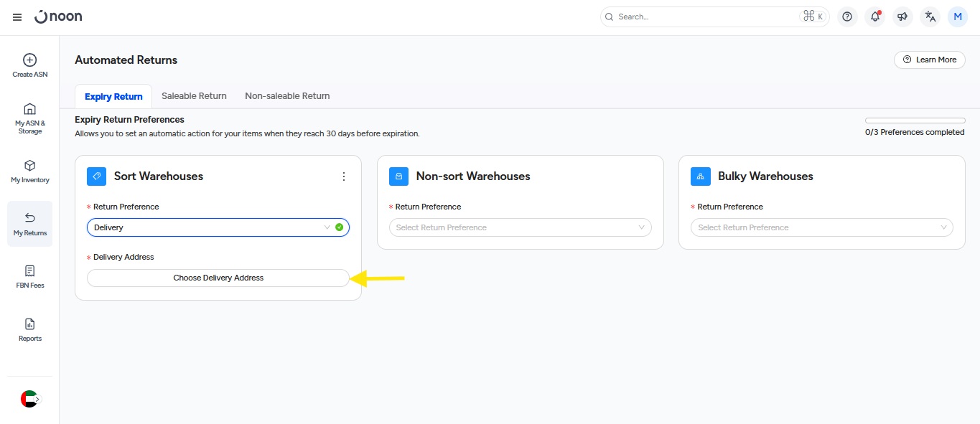Switch to the Non-saleable Return tab
This screenshot has height=424, width=980.
point(287,96)
